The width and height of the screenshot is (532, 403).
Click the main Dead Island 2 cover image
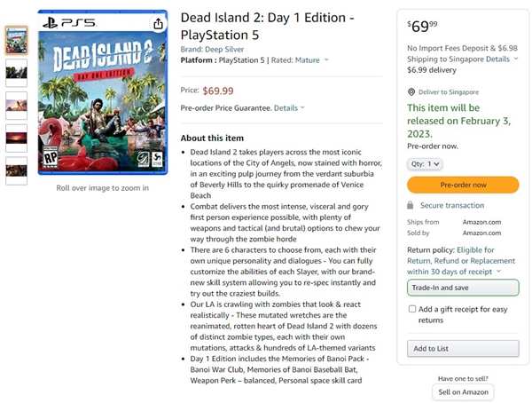pyautogui.click(x=103, y=92)
